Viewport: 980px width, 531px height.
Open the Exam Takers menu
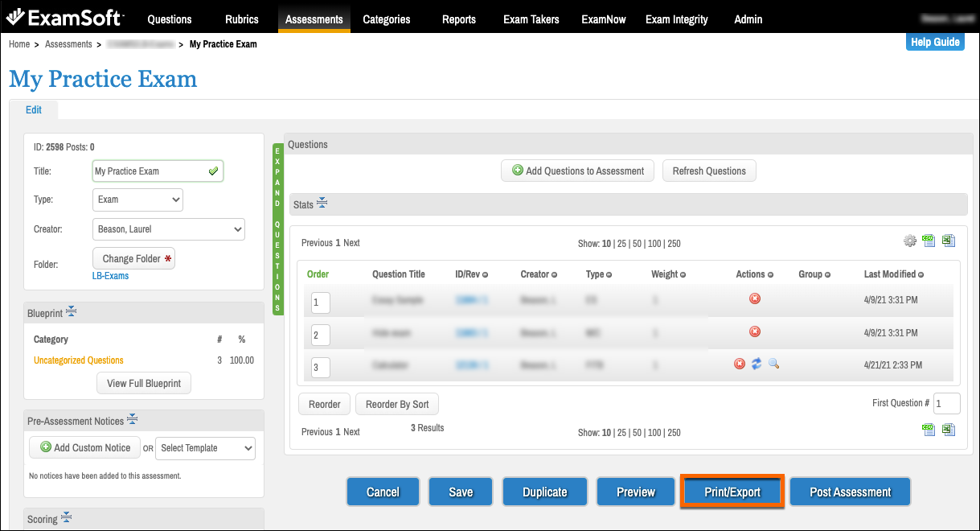[531, 19]
